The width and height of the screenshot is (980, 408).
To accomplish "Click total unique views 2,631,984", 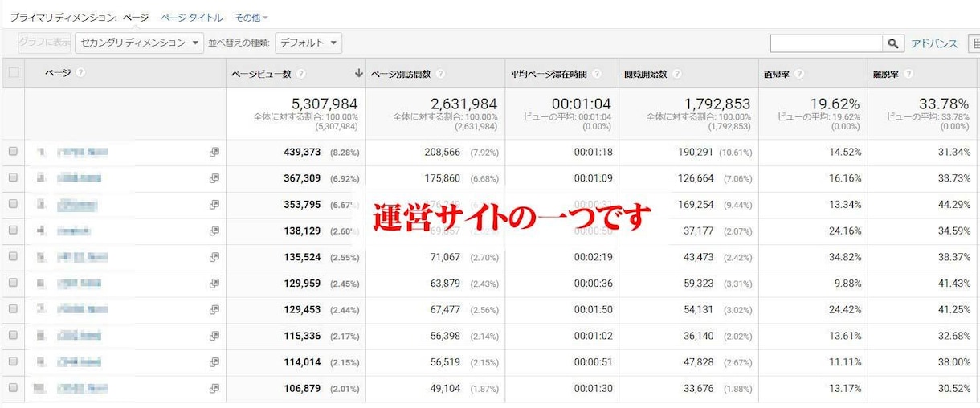I will tap(463, 104).
